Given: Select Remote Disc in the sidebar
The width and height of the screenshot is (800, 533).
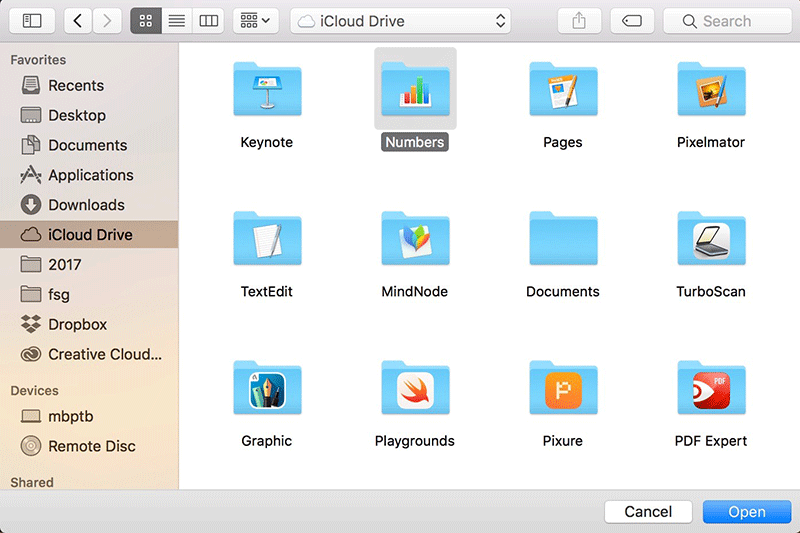Looking at the screenshot, I should click(89, 446).
